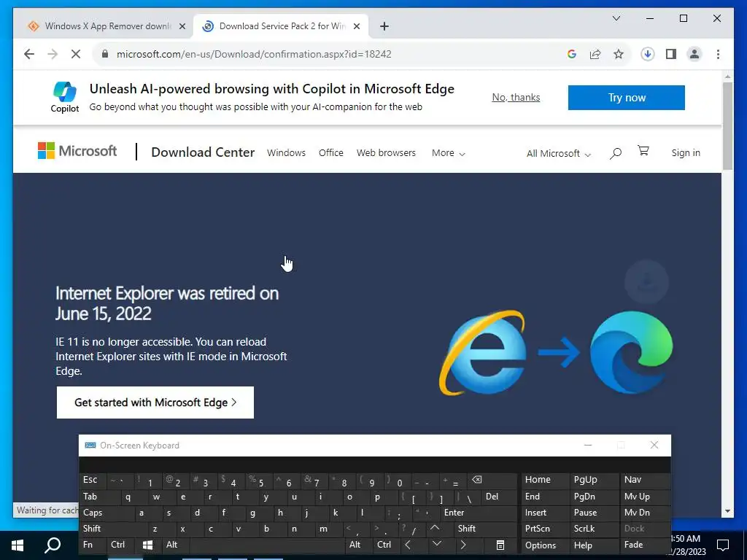
Task: Tap the up arrow key on On-Screen Keyboard
Action: point(435,528)
